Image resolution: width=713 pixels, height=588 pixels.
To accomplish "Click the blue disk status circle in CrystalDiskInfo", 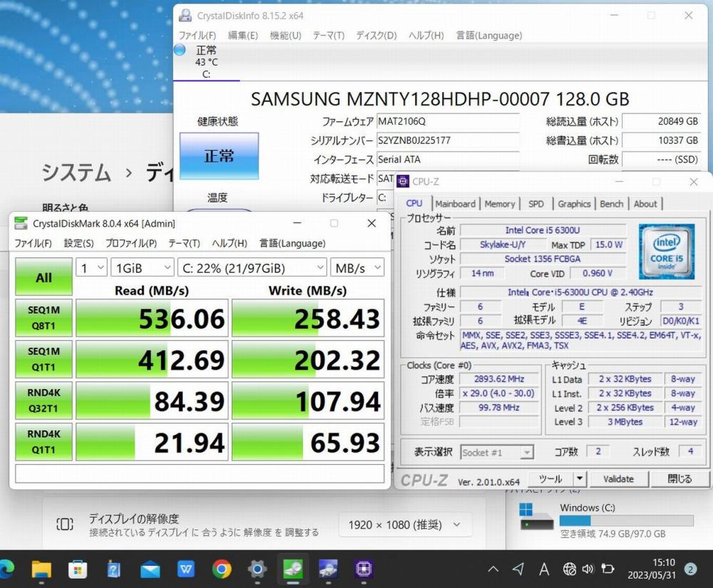I will pyautogui.click(x=180, y=49).
